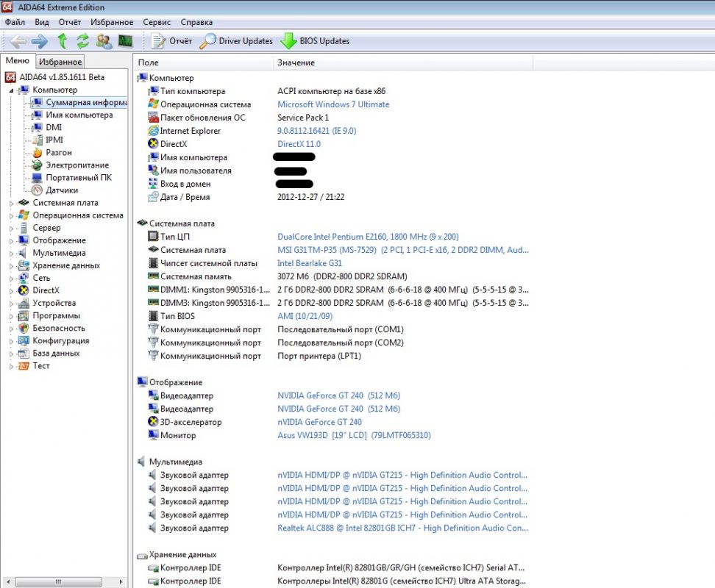Expand the Хранение данных node
The image size is (715, 588).
pyautogui.click(x=11, y=267)
